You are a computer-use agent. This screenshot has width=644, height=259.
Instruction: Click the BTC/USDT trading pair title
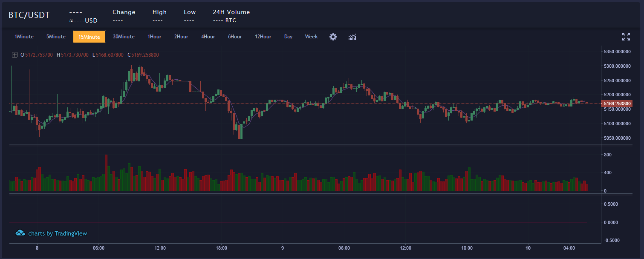(x=29, y=15)
